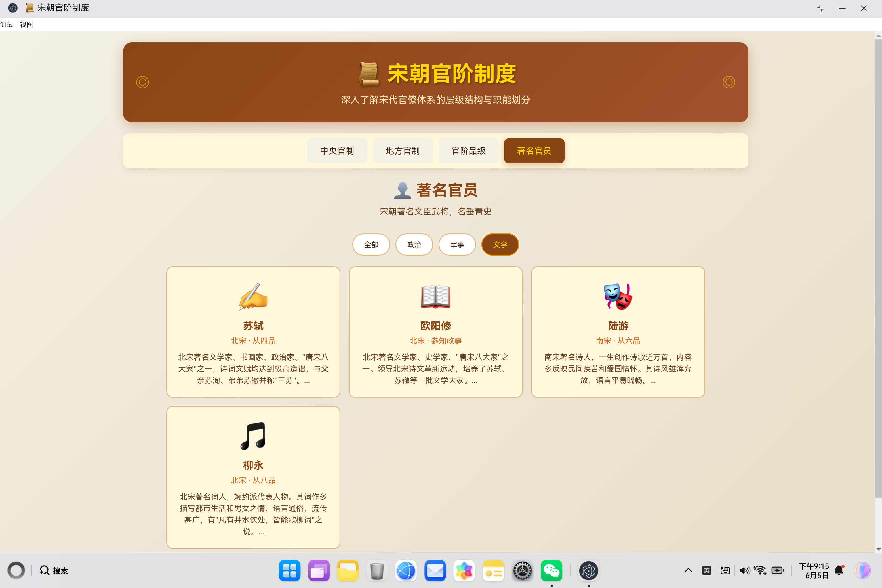Select the 官阶品级 tab
The width and height of the screenshot is (882, 588).
(x=468, y=151)
